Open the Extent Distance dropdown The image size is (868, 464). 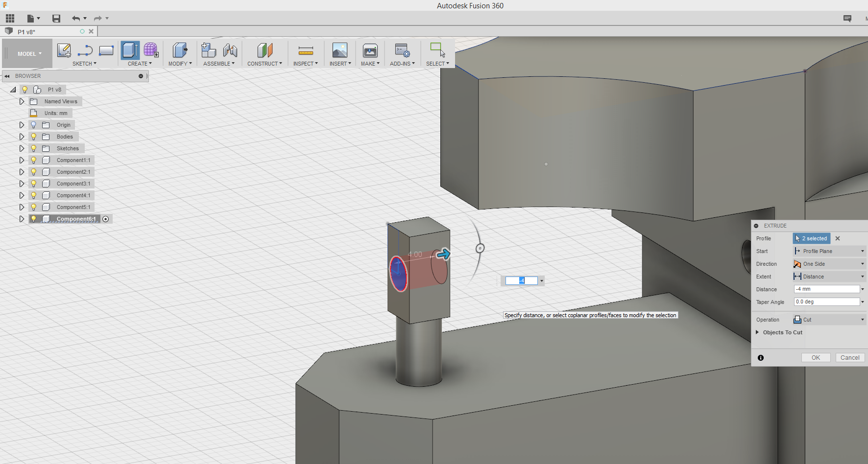829,277
